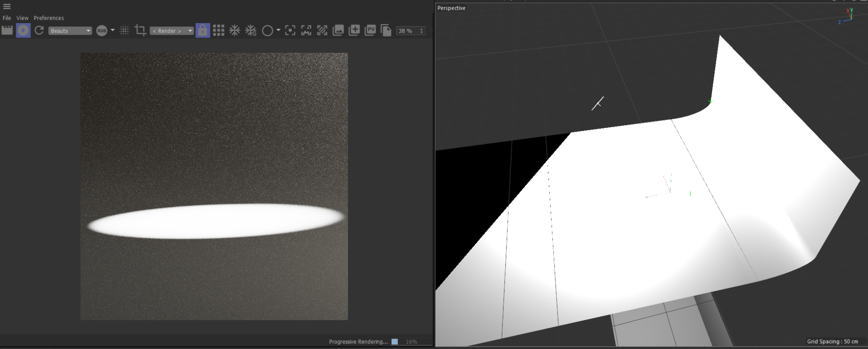Toggle the dotted grid overlay icon
Screen dimensions: 868x349
pos(124,31)
